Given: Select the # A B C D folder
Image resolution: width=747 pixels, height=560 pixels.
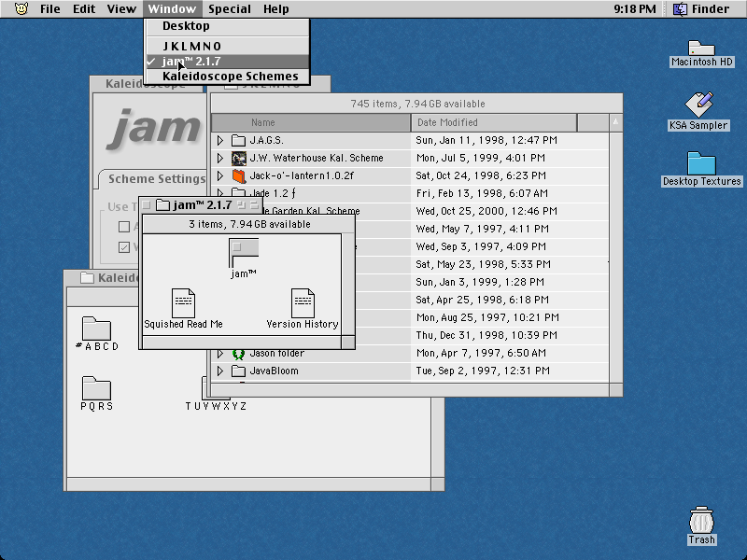Looking at the screenshot, I should tap(96, 329).
